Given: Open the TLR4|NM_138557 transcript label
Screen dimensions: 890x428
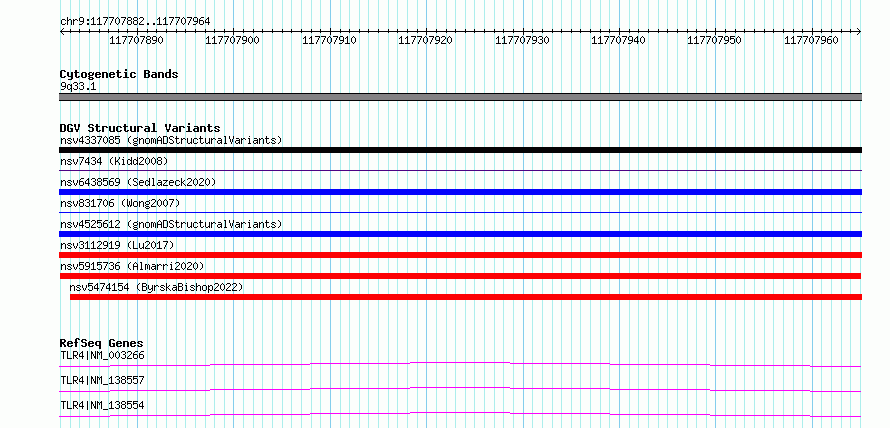Looking at the screenshot, I should tap(102, 380).
